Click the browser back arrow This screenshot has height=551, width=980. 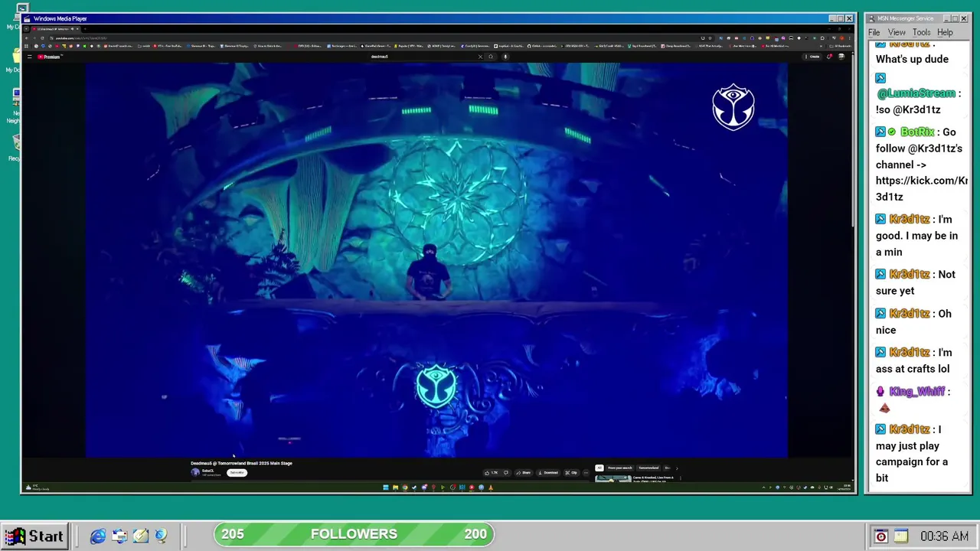[x=26, y=37]
